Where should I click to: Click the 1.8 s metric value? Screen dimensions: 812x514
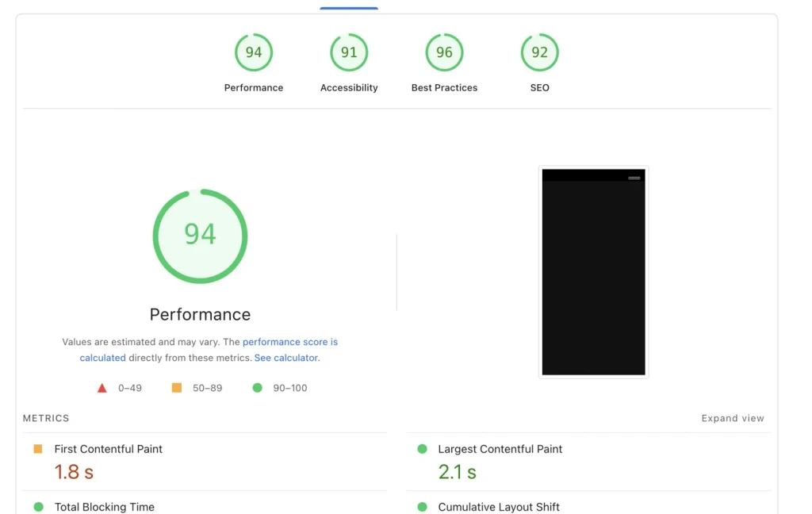point(74,472)
